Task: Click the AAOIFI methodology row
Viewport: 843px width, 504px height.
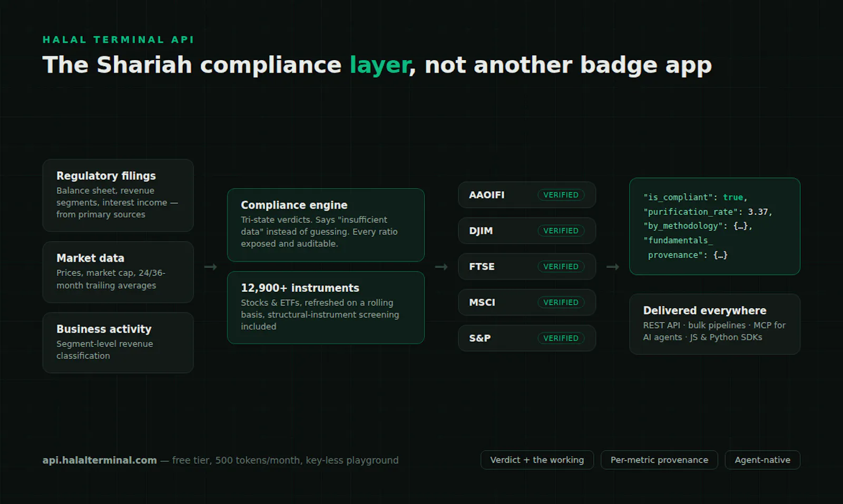Action: (527, 195)
